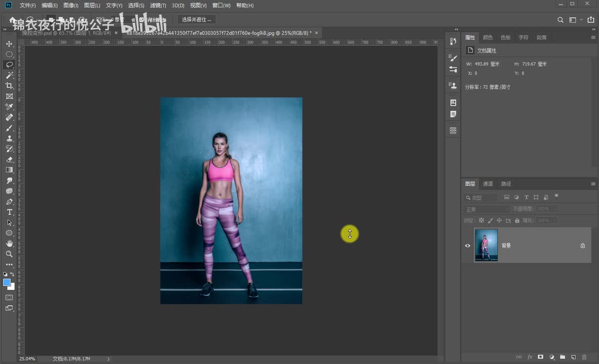Click the 背景 layer thumbnail
Viewport: 599px width, 364px height.
[x=486, y=245]
